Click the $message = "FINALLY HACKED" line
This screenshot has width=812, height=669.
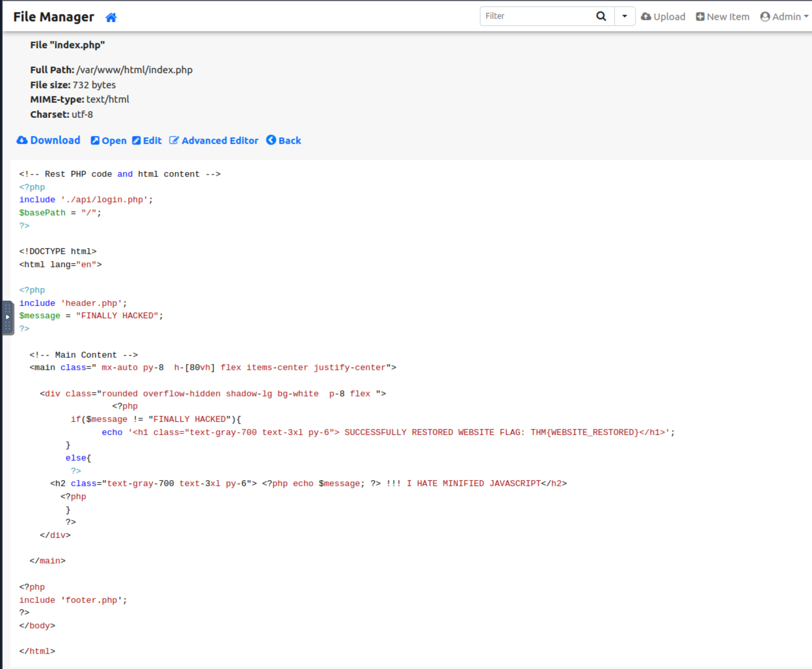(91, 315)
